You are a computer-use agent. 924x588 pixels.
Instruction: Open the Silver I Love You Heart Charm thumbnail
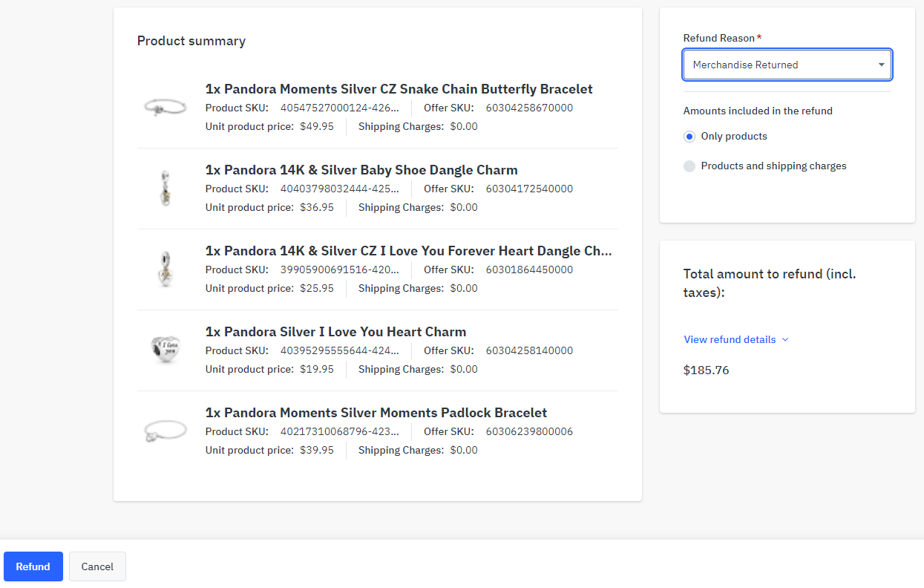pos(165,350)
